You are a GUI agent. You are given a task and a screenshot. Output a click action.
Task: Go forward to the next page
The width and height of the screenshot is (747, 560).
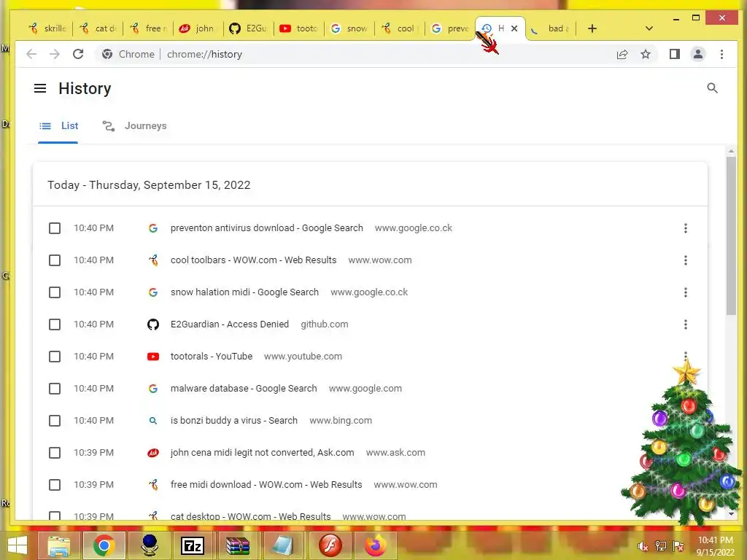tap(55, 54)
